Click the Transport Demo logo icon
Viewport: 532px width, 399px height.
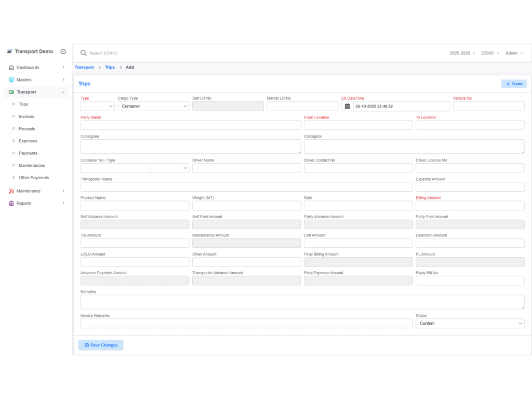tap(9, 51)
